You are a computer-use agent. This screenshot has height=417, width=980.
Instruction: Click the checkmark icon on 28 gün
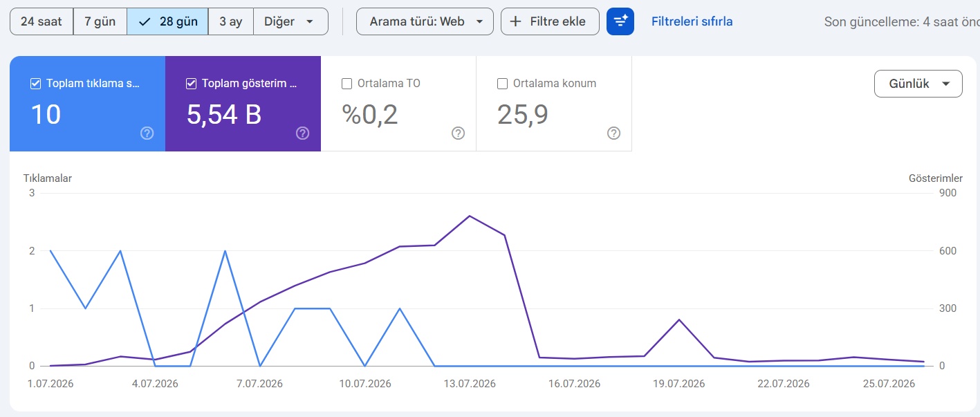145,21
